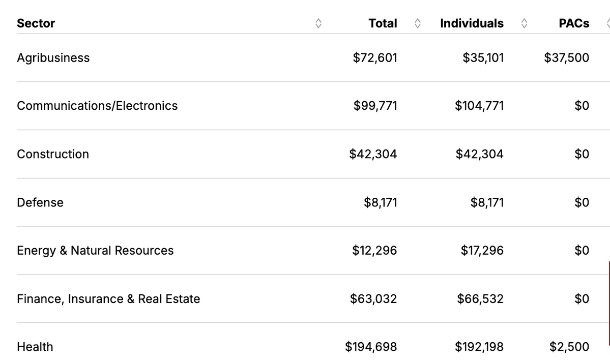Click the sort arrows beside the Total header
Image resolution: width=610 pixels, height=364 pixels.
tap(418, 23)
